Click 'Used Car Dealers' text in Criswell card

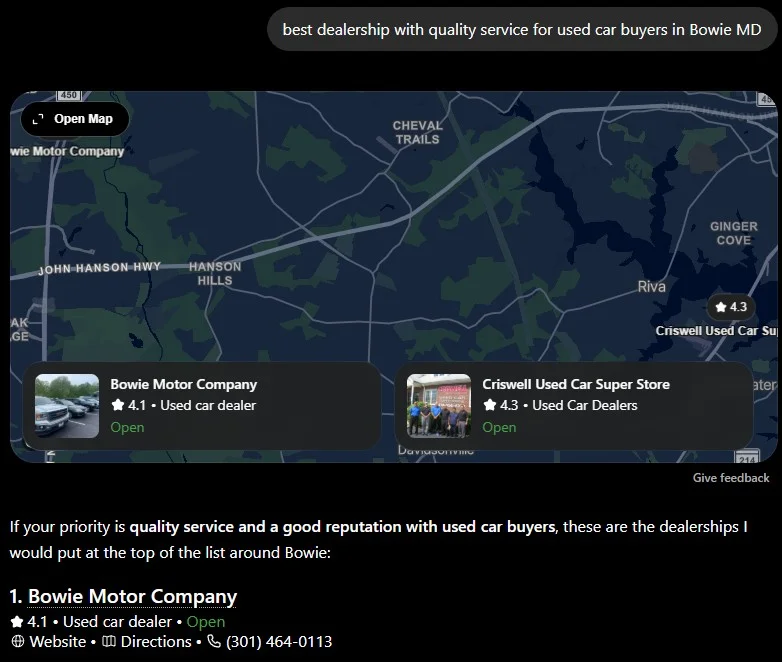585,405
